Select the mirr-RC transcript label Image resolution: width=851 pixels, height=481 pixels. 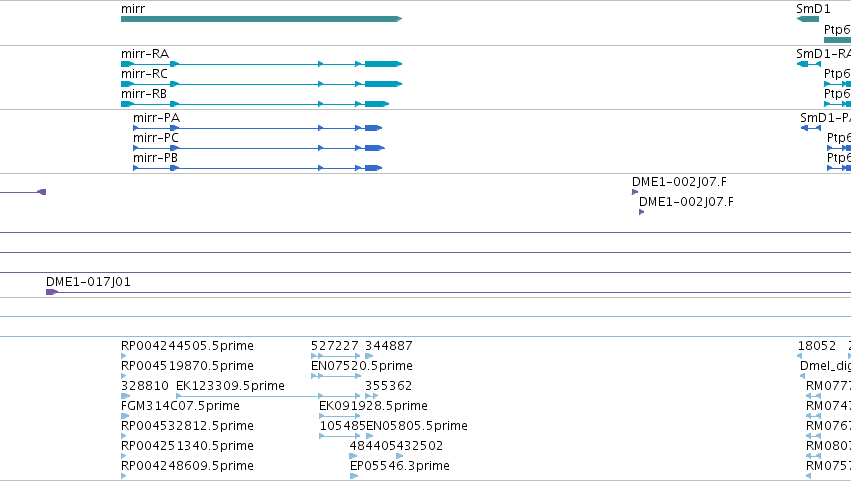click(144, 74)
